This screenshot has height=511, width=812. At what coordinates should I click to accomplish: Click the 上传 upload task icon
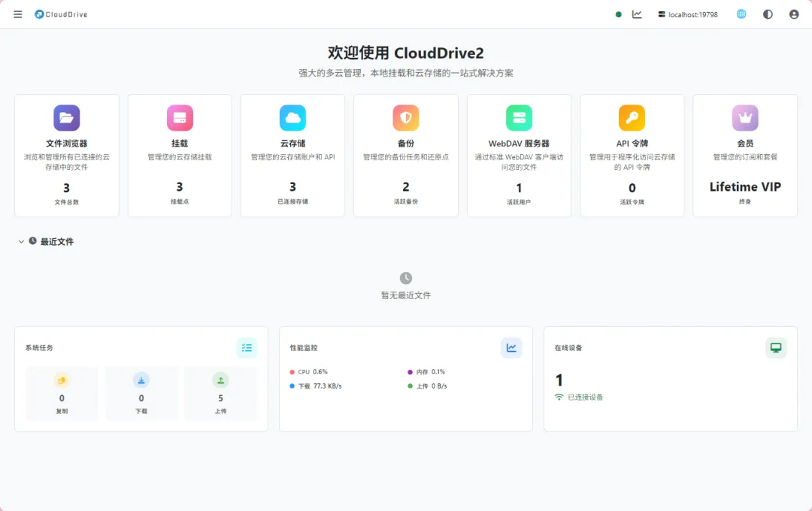(x=220, y=380)
